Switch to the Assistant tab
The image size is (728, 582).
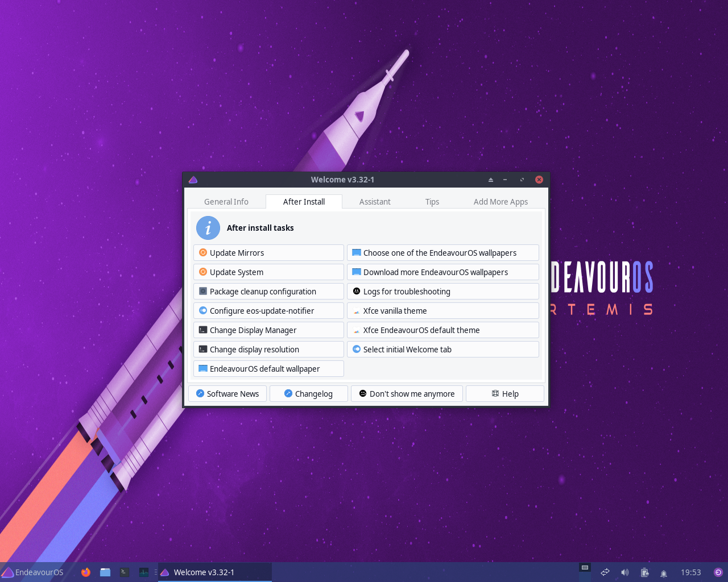(375, 202)
